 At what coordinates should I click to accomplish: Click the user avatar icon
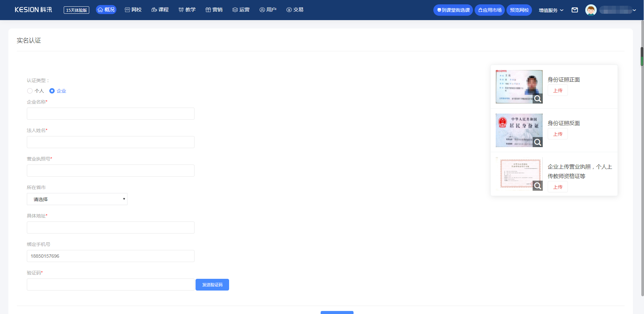click(591, 10)
